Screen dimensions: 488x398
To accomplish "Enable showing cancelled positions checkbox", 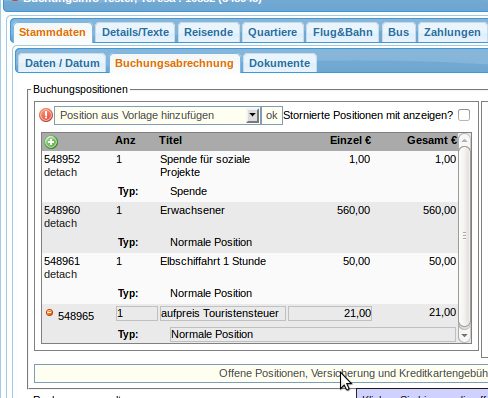I will (x=464, y=115).
